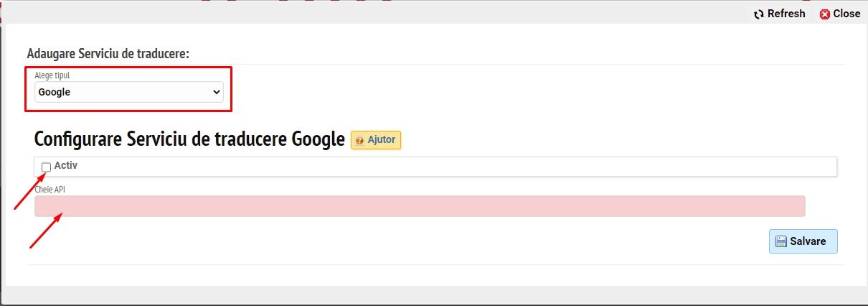
Task: Click the red Close X icon
Action: [825, 14]
